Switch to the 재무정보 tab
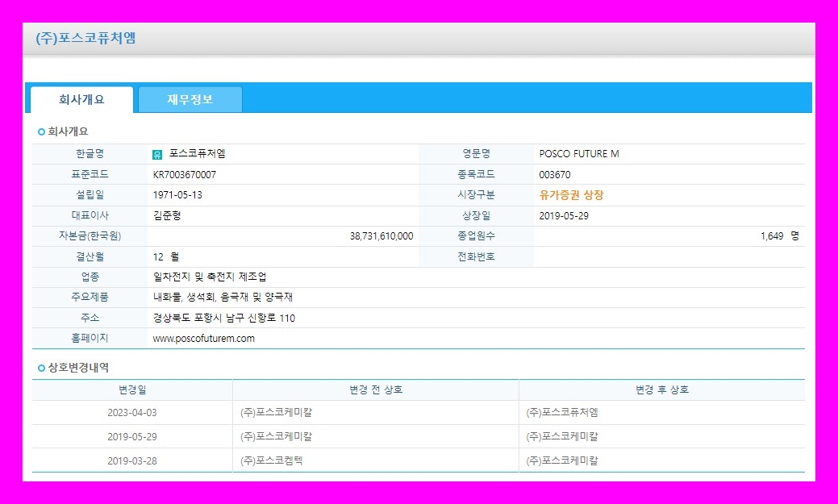This screenshot has height=504, width=838. 190,99
